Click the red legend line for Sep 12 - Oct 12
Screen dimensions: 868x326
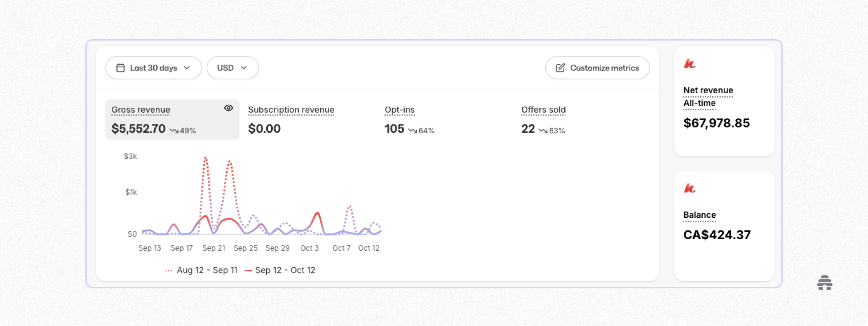pyautogui.click(x=248, y=270)
